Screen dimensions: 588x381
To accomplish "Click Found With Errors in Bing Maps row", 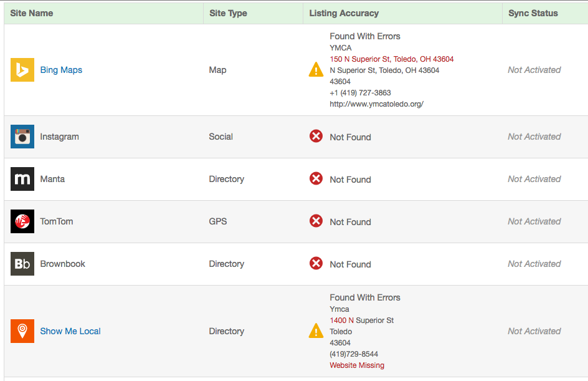I will [x=365, y=36].
